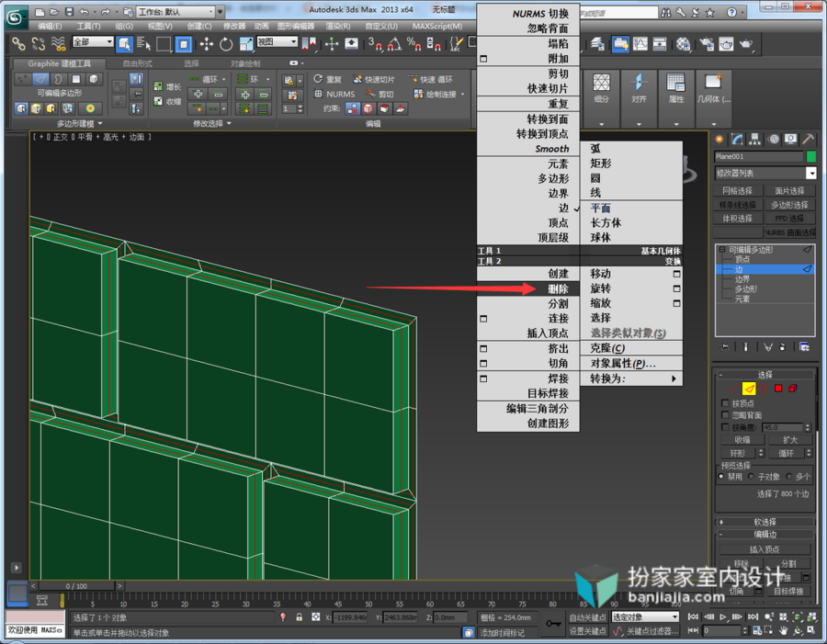Screen dimensions: 827x644
Task: Expand the 软选择 rollout
Action: (765, 522)
